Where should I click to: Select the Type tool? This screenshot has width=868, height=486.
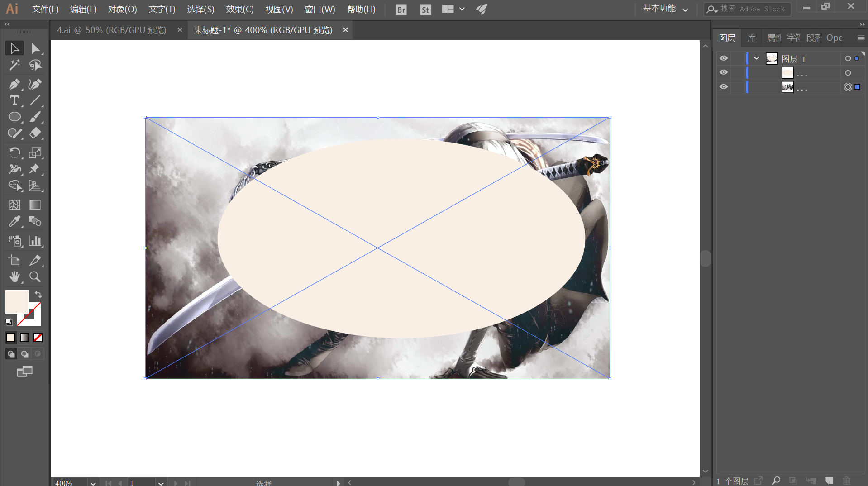[14, 100]
